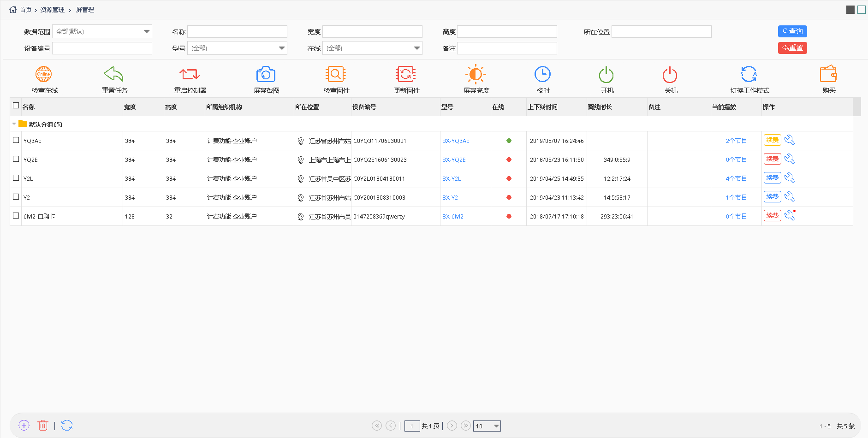Image resolution: width=868 pixels, height=438 pixels.
Task: Click the 重置任务 green arrow icon
Action: (x=113, y=74)
